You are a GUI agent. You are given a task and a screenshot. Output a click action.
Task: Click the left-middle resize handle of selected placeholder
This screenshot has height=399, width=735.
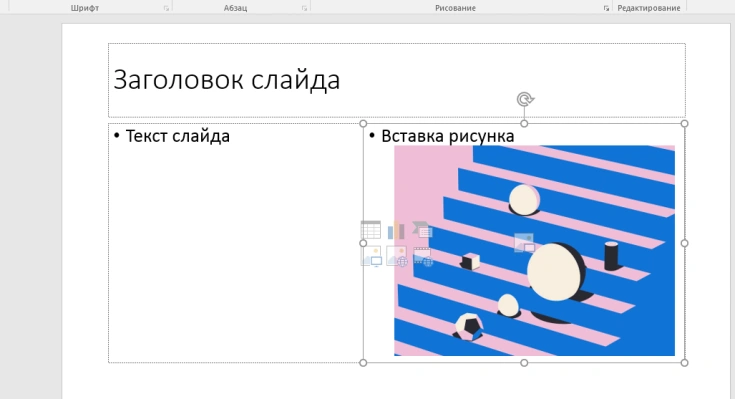tap(363, 243)
